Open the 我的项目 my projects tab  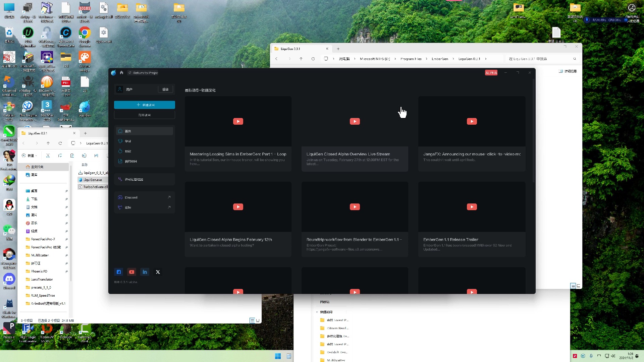click(145, 161)
